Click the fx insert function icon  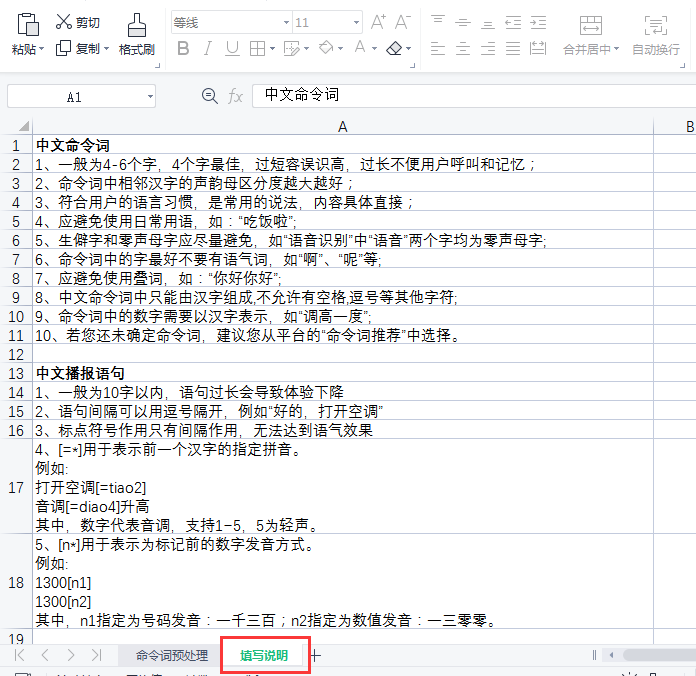235,95
